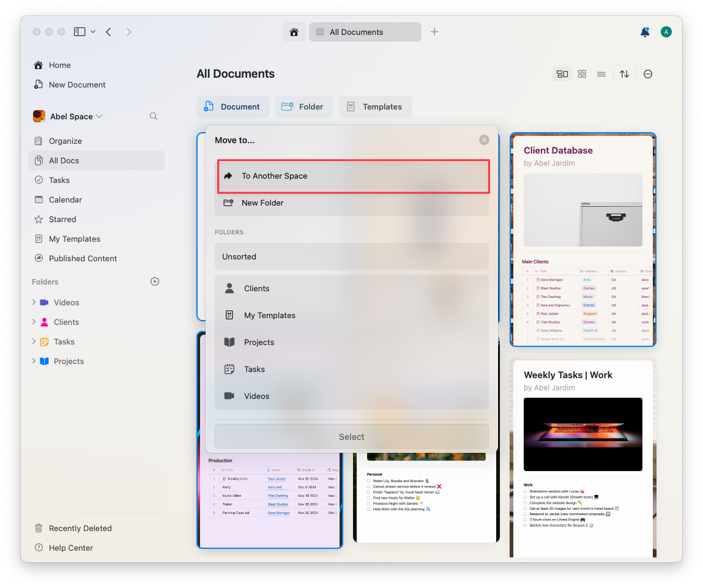
Task: Create a new folder with the plus icon
Action: (x=154, y=281)
